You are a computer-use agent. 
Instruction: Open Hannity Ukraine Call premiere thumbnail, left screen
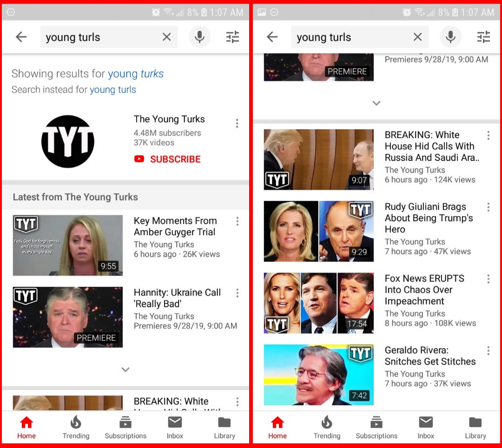click(x=68, y=317)
